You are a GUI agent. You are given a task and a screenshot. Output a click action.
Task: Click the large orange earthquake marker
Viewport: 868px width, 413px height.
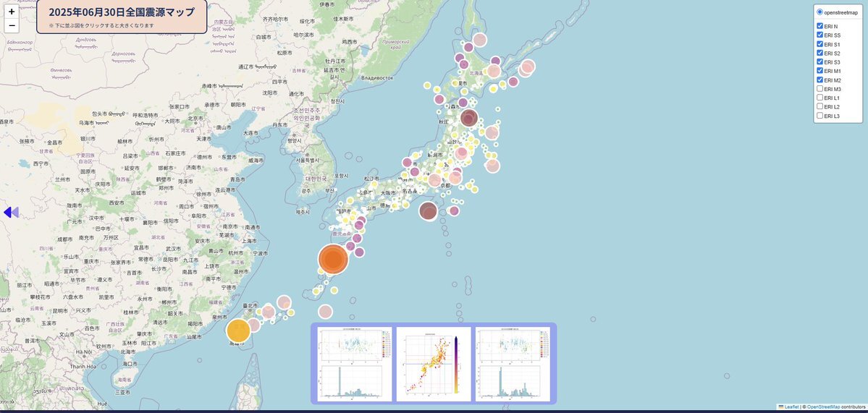coord(333,259)
